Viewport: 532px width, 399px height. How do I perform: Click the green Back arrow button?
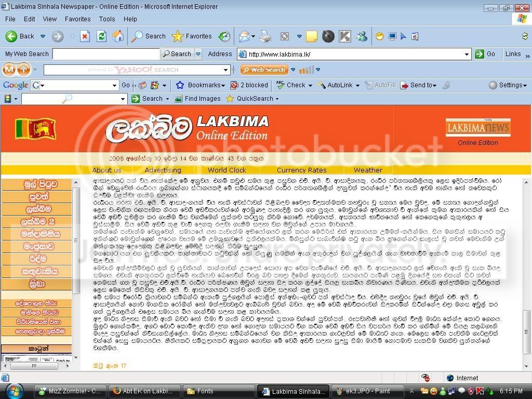pos(11,36)
